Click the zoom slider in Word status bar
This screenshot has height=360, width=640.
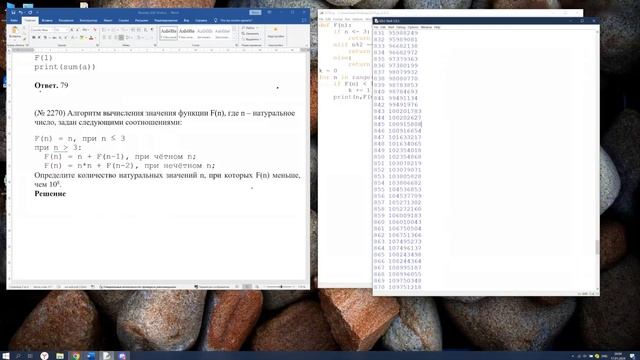pos(281,287)
